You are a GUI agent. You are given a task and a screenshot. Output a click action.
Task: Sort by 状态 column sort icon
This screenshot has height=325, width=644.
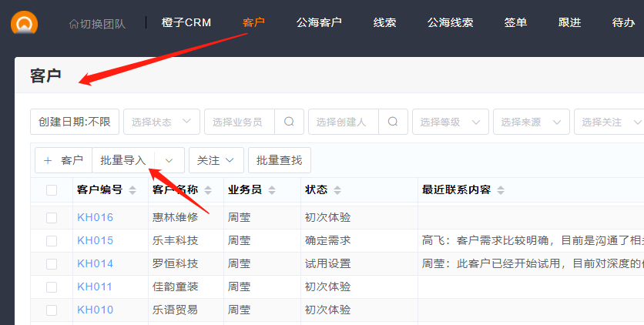point(337,190)
